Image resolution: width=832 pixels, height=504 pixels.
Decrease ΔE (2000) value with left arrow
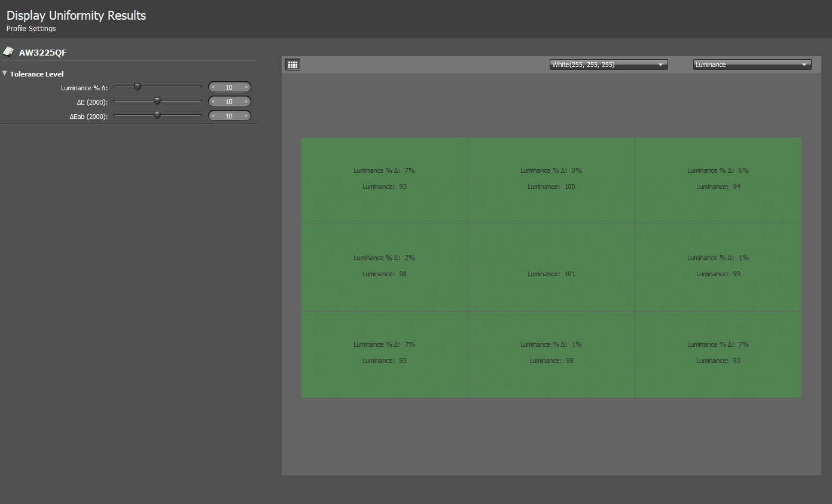212,102
